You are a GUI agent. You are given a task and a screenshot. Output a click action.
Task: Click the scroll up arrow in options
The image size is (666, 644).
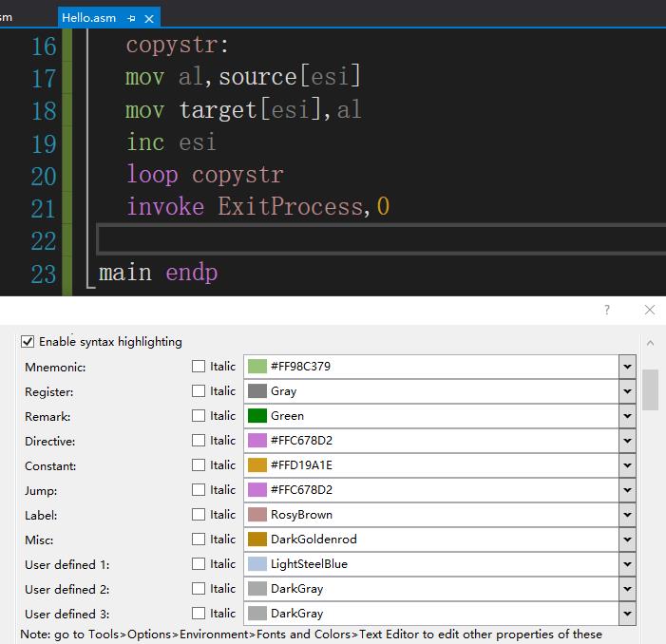[x=650, y=343]
